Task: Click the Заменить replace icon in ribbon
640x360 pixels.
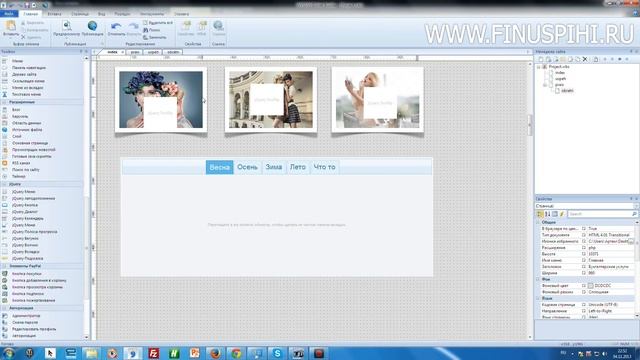Action: 145,37
